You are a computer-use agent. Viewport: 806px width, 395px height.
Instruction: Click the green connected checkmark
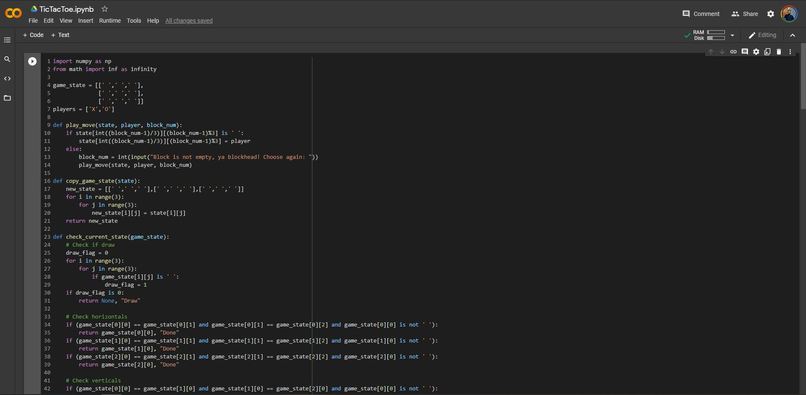687,35
